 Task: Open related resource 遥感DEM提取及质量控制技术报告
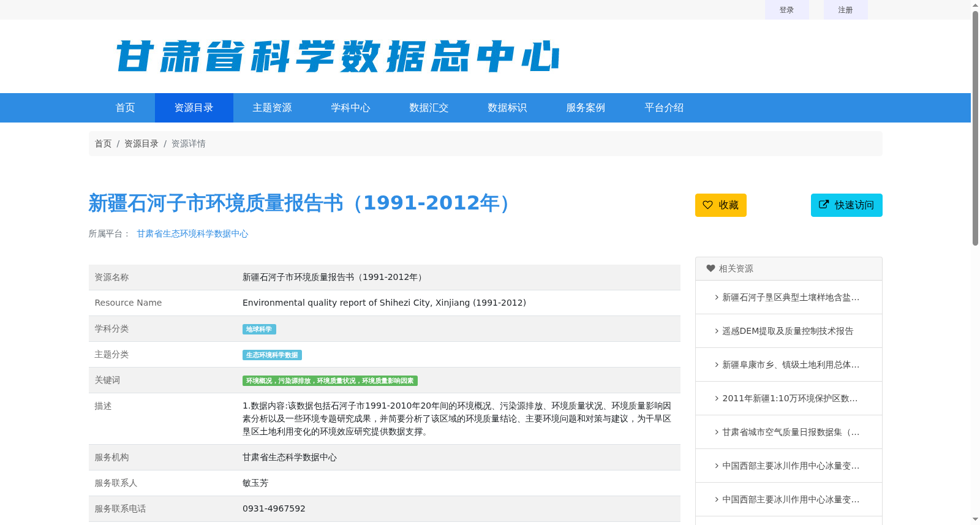[789, 331]
